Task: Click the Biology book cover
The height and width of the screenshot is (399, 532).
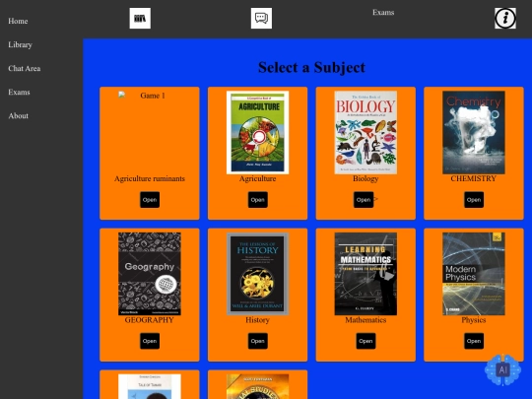Action: click(x=366, y=132)
